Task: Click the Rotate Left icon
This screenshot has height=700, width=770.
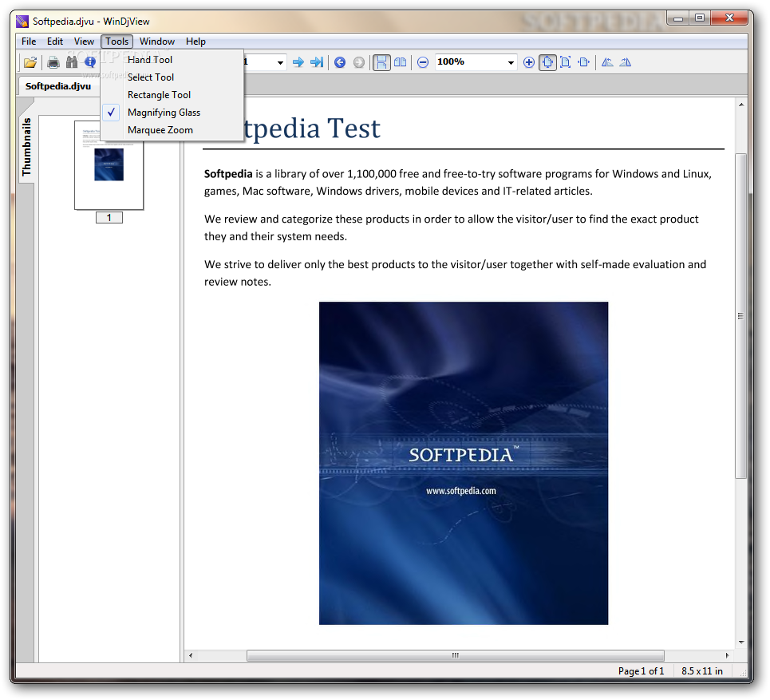Action: point(607,62)
